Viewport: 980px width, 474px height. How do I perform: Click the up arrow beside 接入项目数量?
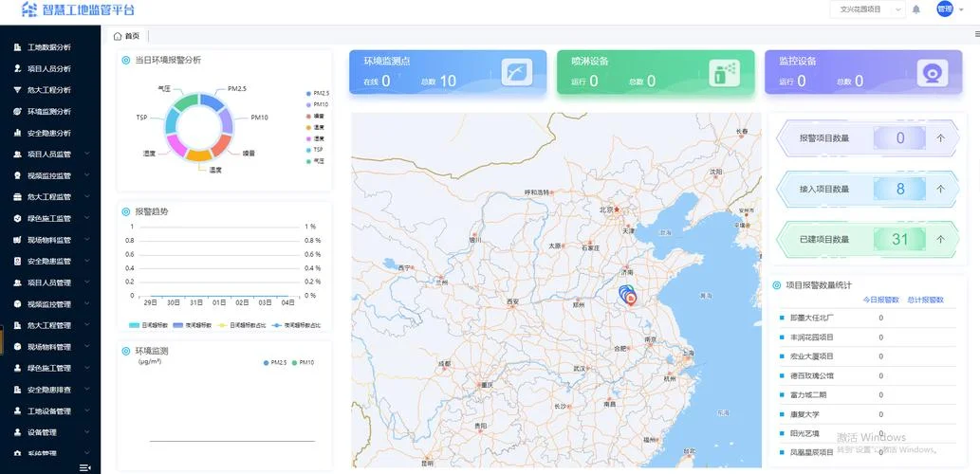coord(940,189)
